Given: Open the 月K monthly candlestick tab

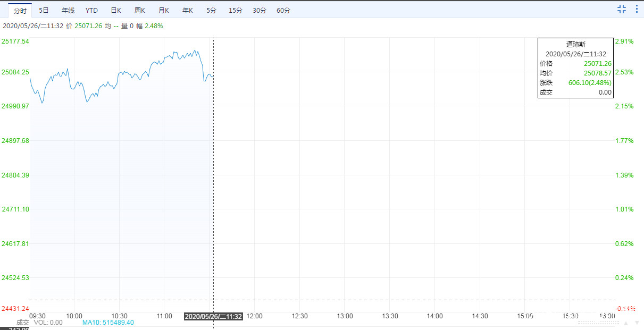Looking at the screenshot, I should (x=164, y=11).
